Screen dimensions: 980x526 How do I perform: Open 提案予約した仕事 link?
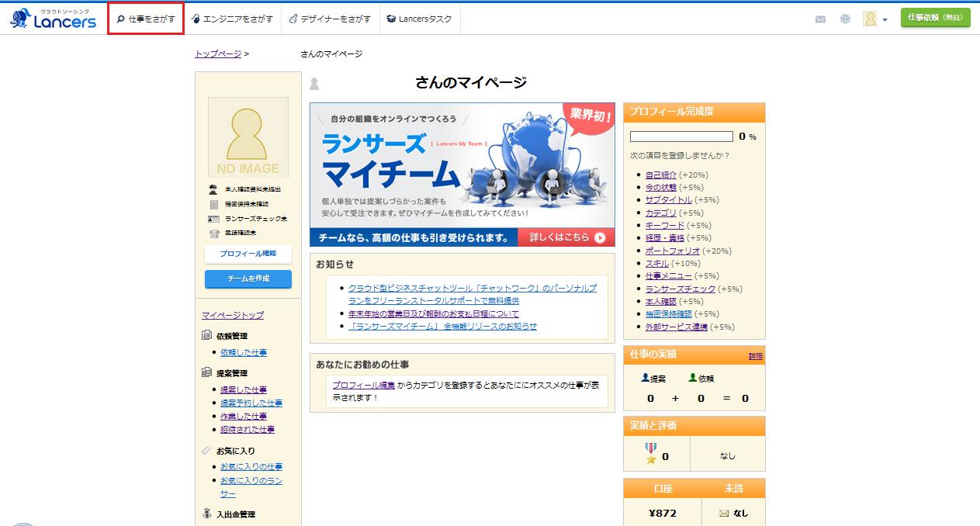click(x=251, y=403)
